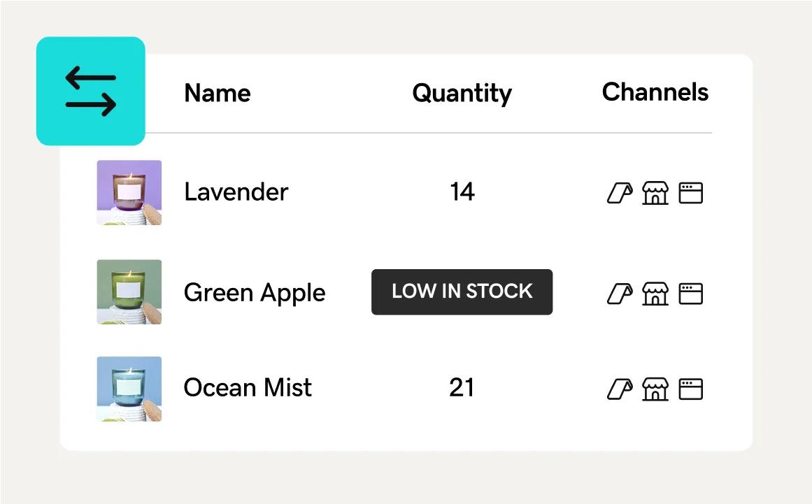Select Green Apple's tag channel icon

coord(619,294)
